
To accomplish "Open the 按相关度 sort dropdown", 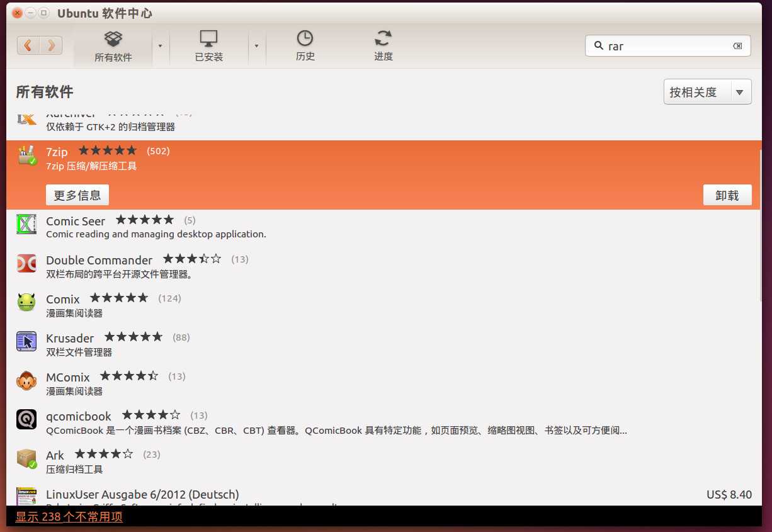I will click(x=708, y=92).
